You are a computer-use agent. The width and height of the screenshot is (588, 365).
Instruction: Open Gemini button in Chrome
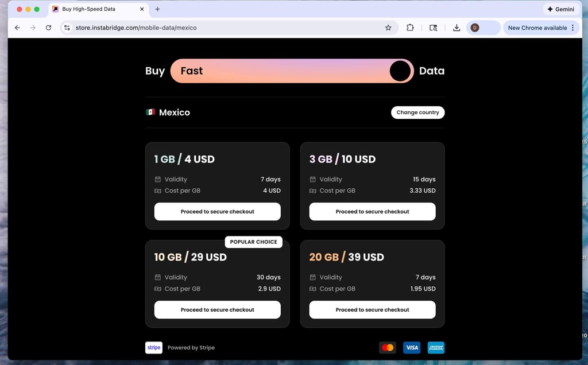click(561, 9)
